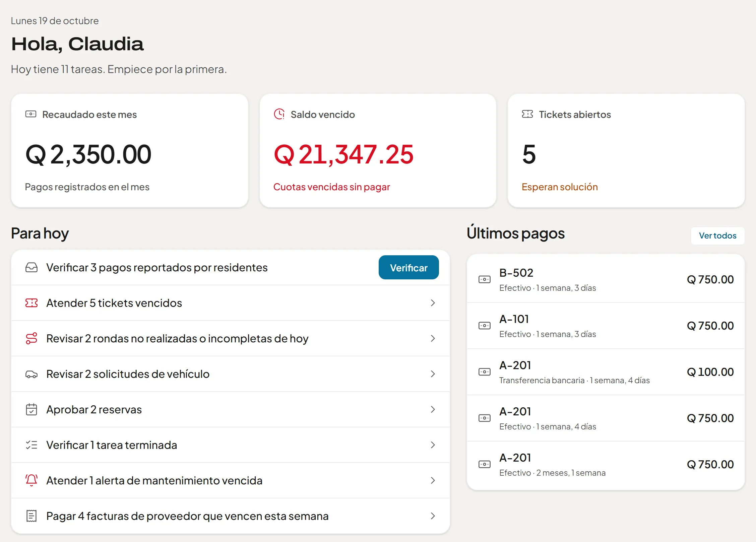Select the B-502 unit name in Últimos pagos
This screenshot has width=756, height=542.
[x=516, y=273]
